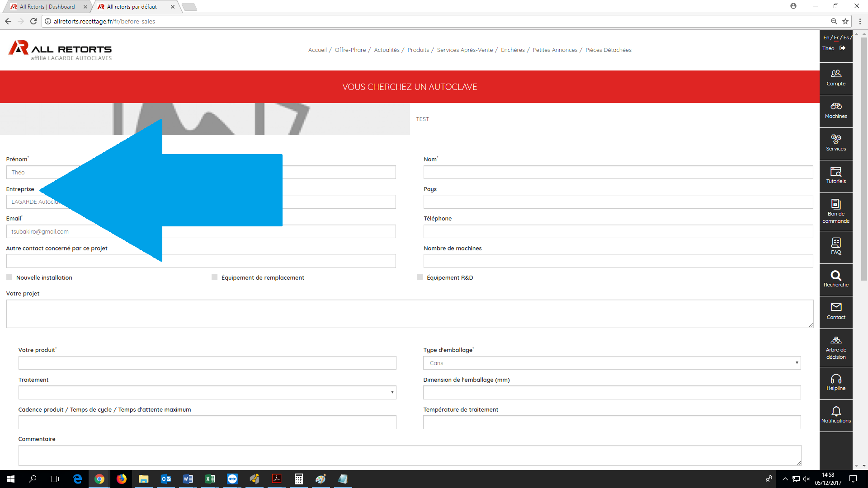Image resolution: width=868 pixels, height=488 pixels.
Task: Open the Helpline headset icon
Action: point(836,382)
